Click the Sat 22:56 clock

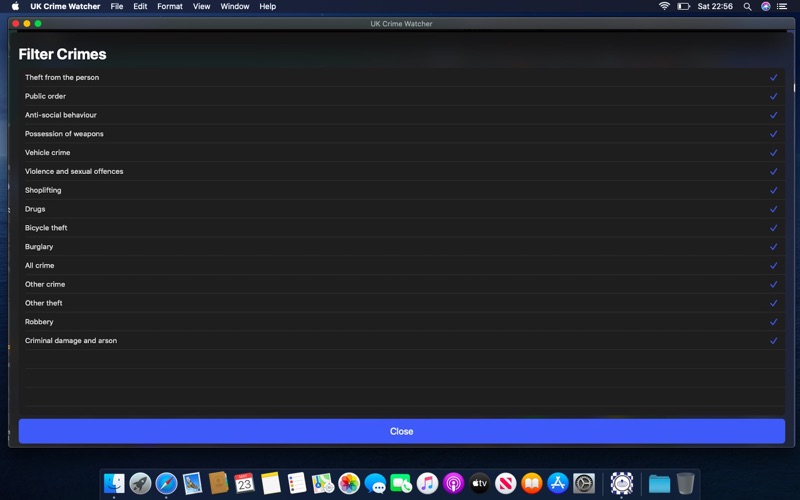coord(715,7)
